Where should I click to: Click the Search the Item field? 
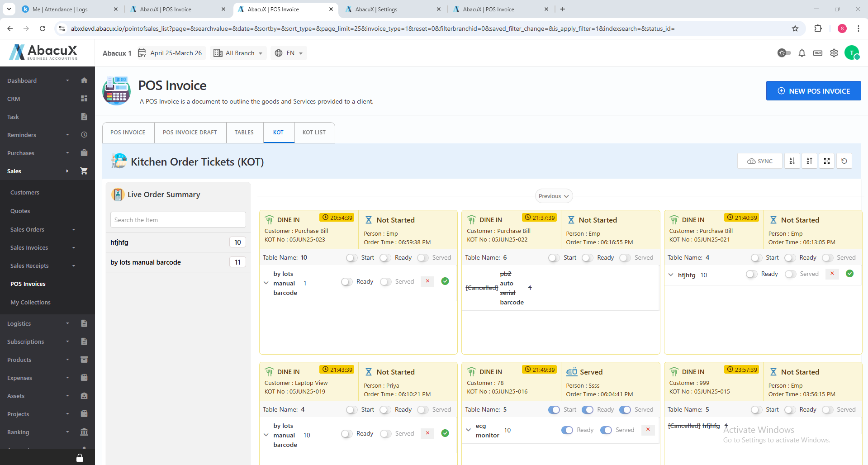(x=178, y=220)
